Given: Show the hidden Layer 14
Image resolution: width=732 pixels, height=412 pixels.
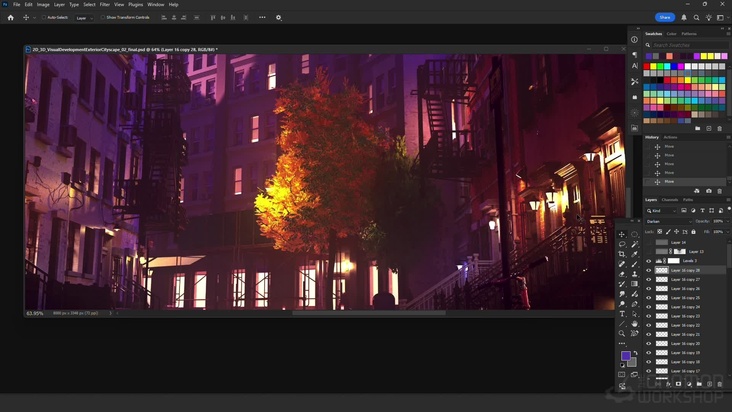Looking at the screenshot, I should [648, 243].
